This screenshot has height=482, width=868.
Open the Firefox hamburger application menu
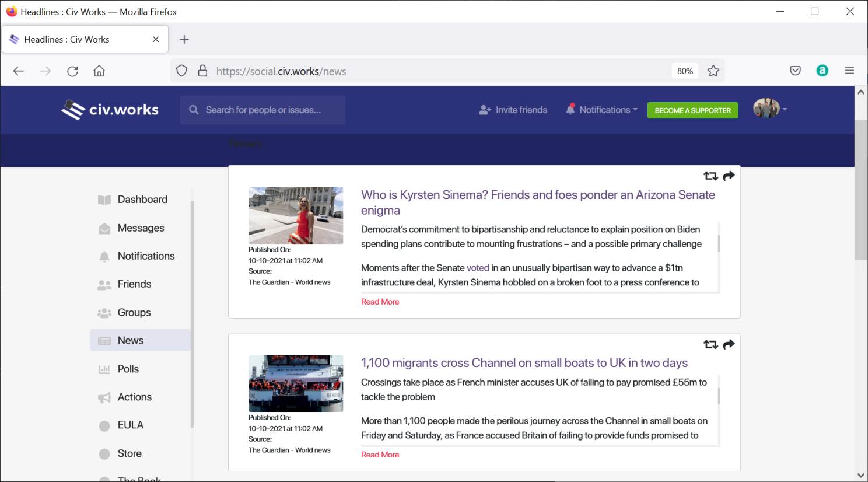click(849, 71)
